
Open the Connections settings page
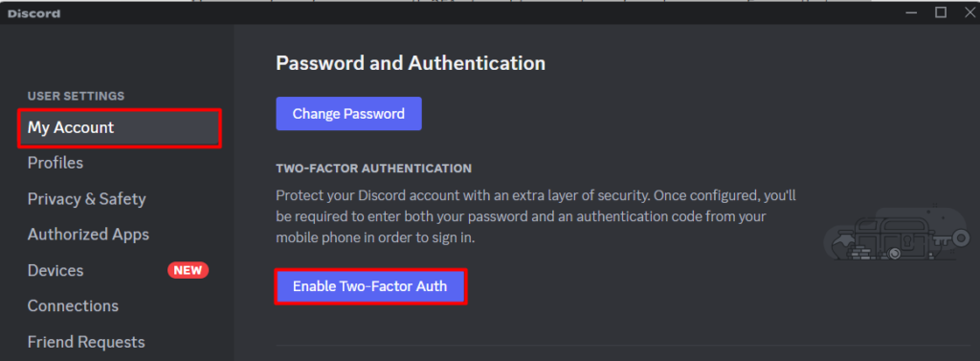tap(73, 306)
